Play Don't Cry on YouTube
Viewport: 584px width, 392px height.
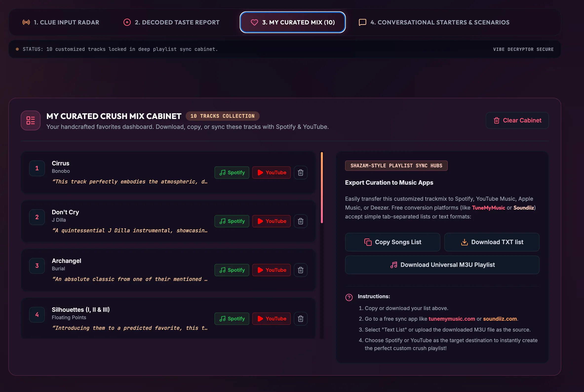271,221
